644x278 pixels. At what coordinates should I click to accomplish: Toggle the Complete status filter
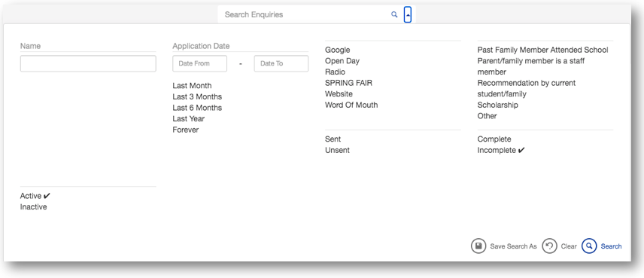coord(494,139)
